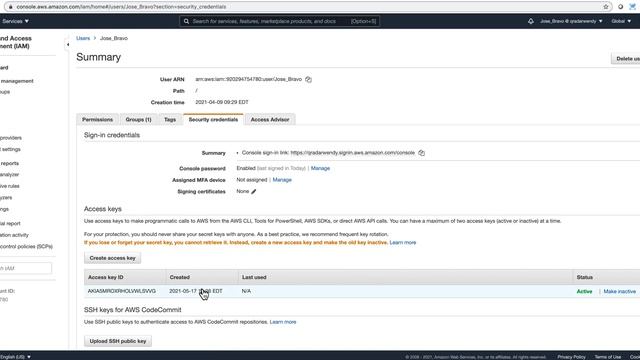This screenshot has width=640, height=360.
Task: Edit signing certificates with the pencil icon
Action: (x=253, y=191)
